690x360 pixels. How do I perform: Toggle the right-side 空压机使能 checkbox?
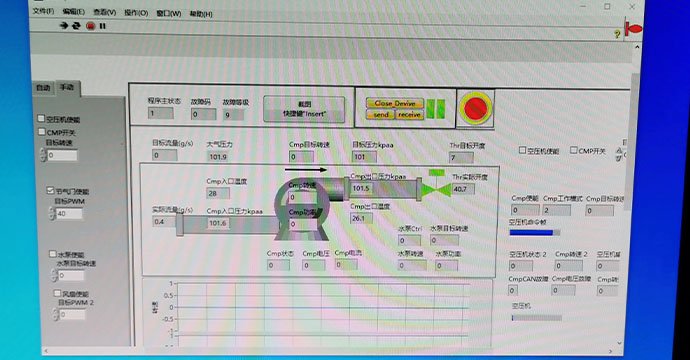522,150
